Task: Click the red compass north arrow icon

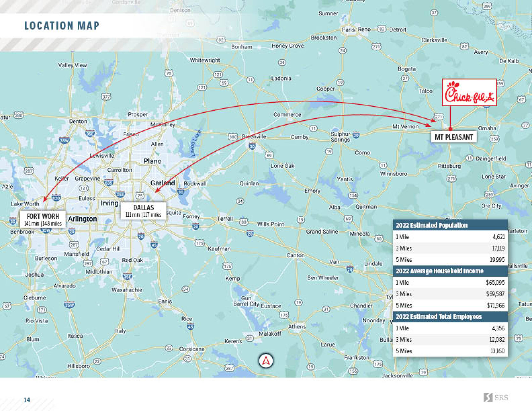Action: (x=266, y=361)
